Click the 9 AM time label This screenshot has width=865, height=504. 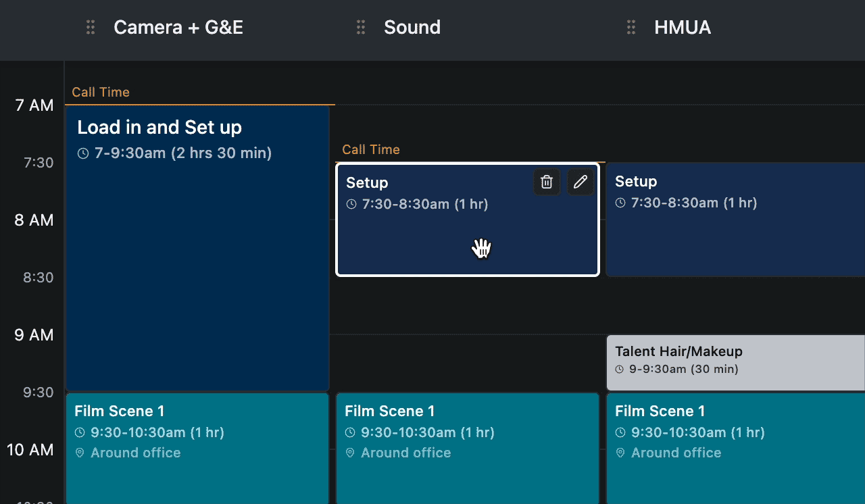34,335
